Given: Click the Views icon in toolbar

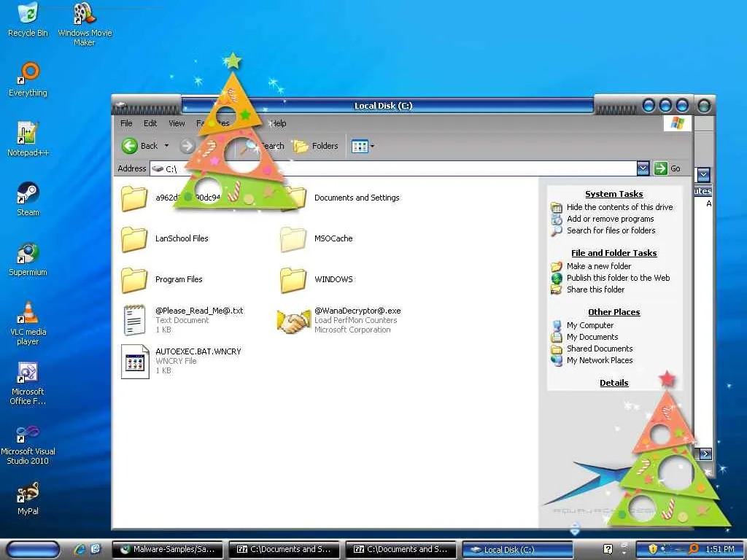Looking at the screenshot, I should [360, 146].
